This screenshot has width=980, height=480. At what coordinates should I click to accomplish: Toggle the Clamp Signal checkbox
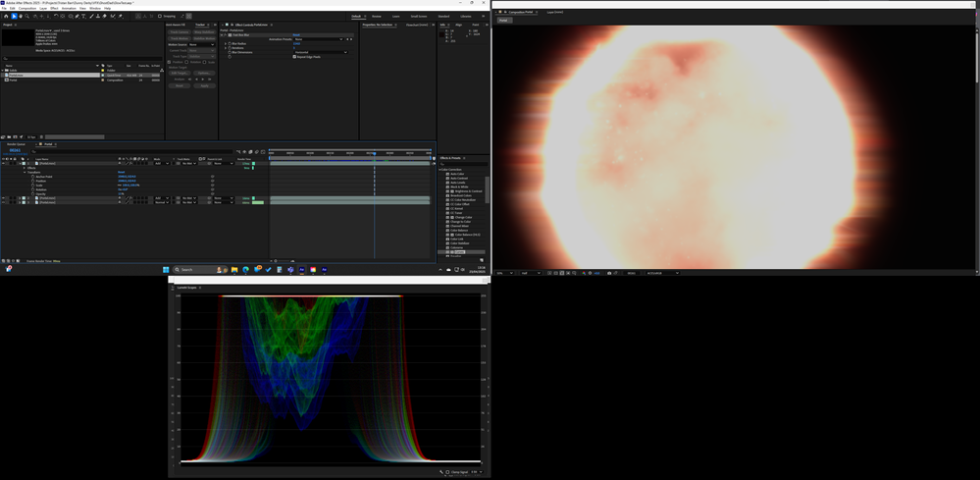tap(448, 472)
